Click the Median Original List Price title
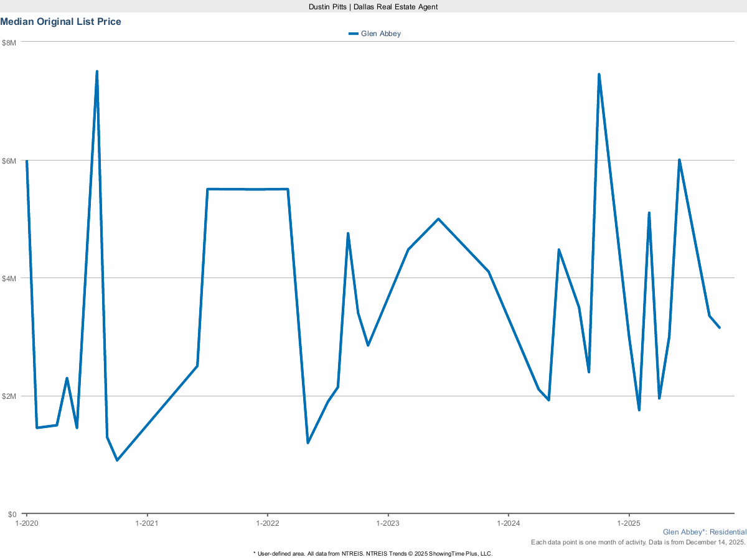Image resolution: width=747 pixels, height=560 pixels. tap(61, 22)
